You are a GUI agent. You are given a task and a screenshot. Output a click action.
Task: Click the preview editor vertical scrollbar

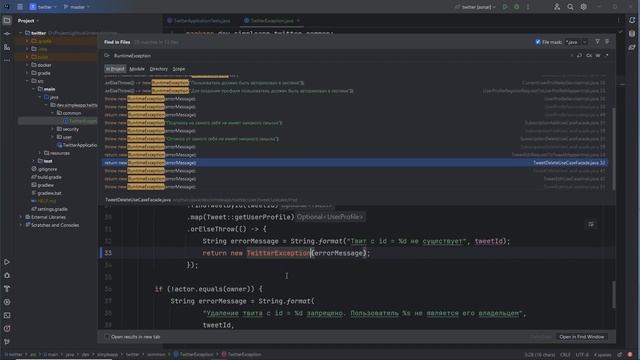(613, 295)
